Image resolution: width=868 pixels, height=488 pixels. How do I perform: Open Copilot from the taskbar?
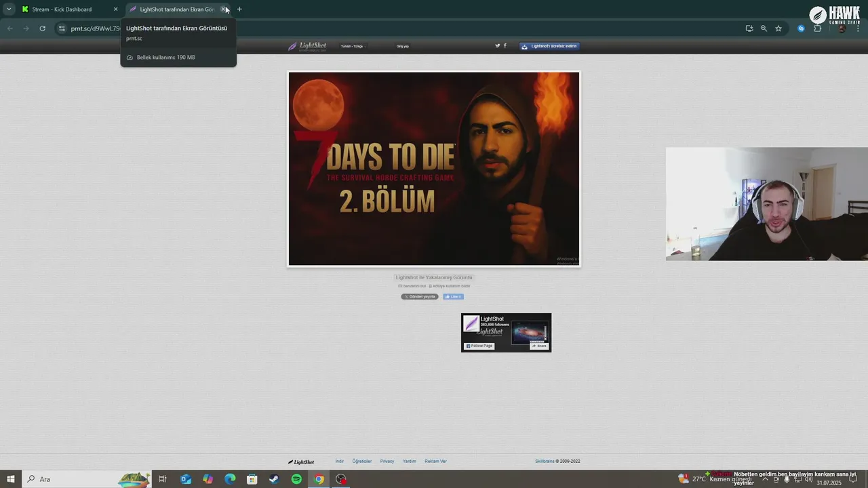click(208, 479)
